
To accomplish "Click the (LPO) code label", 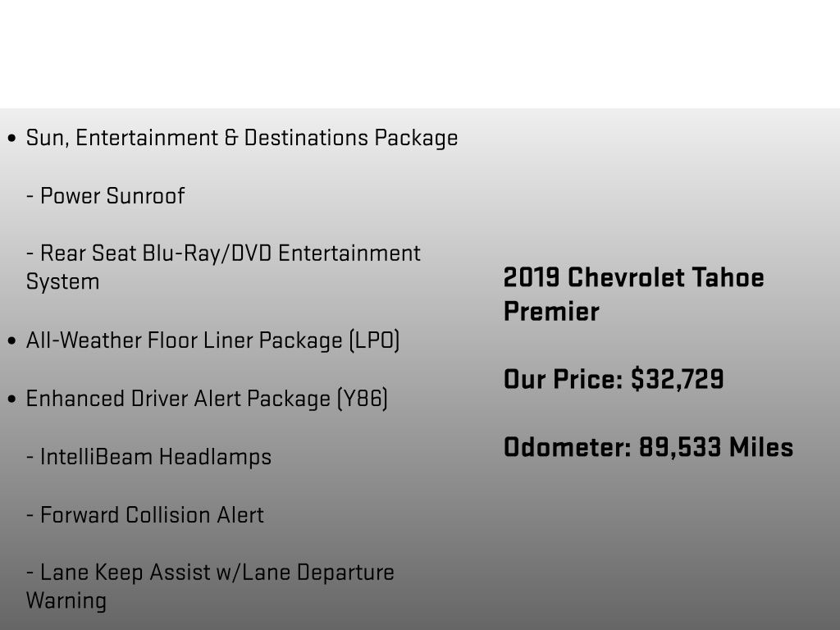I will 374,340.
